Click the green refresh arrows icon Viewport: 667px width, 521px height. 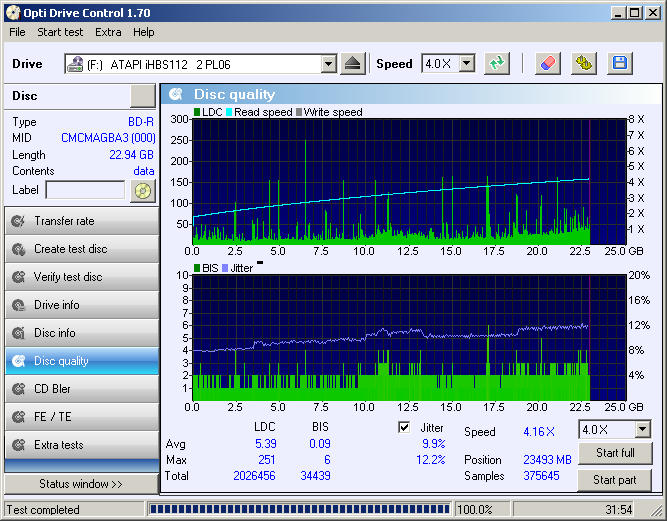tap(496, 64)
